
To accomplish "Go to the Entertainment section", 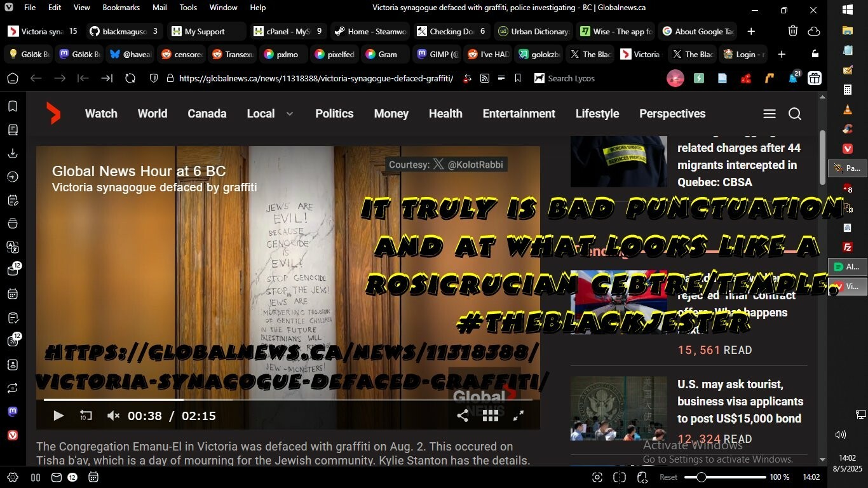I will 519,114.
